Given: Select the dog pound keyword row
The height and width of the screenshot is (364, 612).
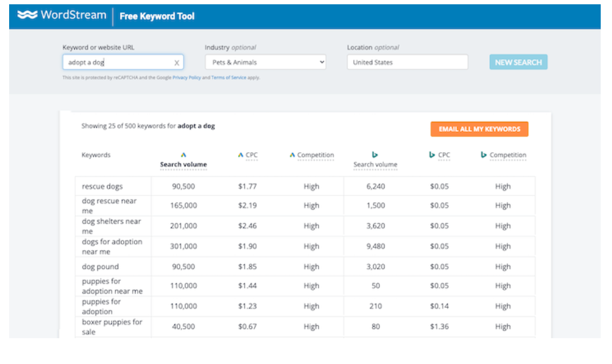Looking at the screenshot, I should tap(100, 267).
